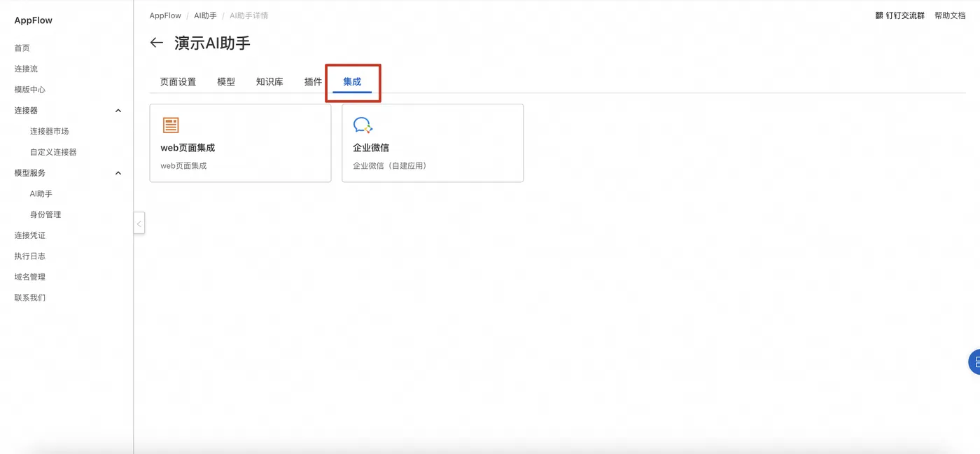Select the 集成 tab
This screenshot has width=980, height=454.
[x=352, y=82]
